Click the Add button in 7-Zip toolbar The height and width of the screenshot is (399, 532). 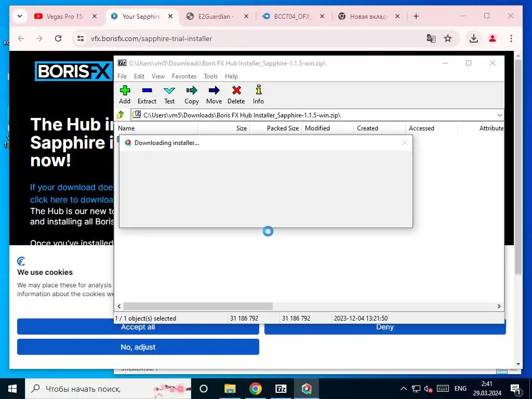(x=125, y=95)
